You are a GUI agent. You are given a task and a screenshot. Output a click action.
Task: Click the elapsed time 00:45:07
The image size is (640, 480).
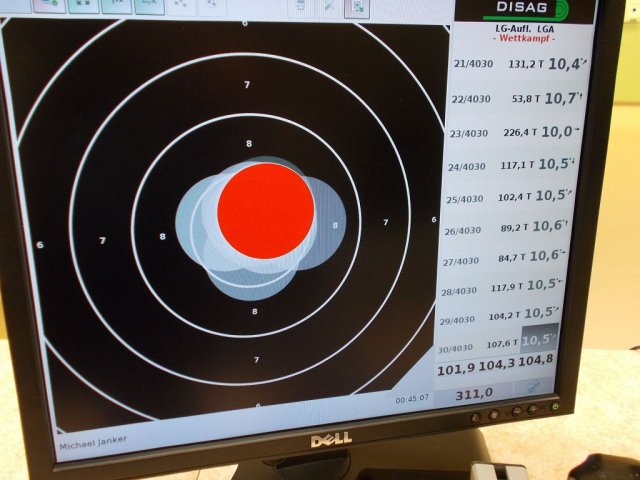(x=411, y=399)
